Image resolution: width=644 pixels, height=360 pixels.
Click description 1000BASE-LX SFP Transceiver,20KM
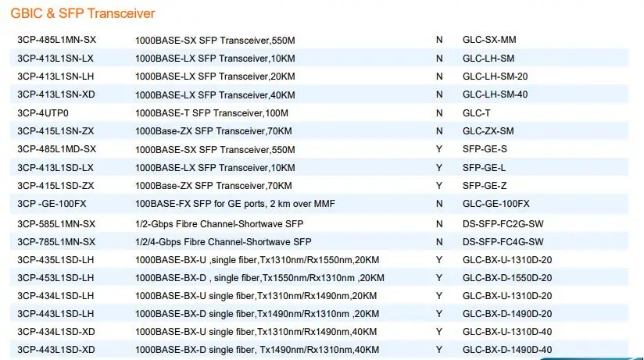pyautogui.click(x=215, y=77)
